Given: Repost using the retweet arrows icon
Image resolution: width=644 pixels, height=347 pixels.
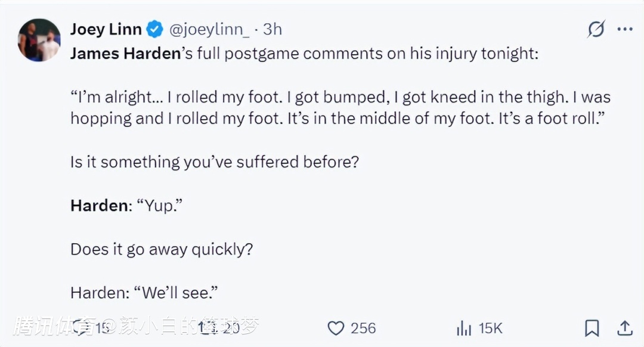Looking at the screenshot, I should click(209, 327).
